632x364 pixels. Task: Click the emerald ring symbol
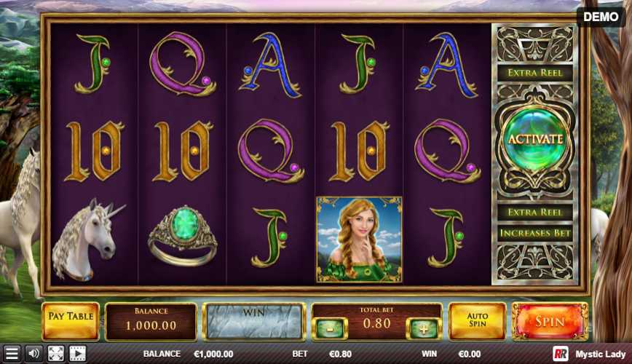click(182, 236)
